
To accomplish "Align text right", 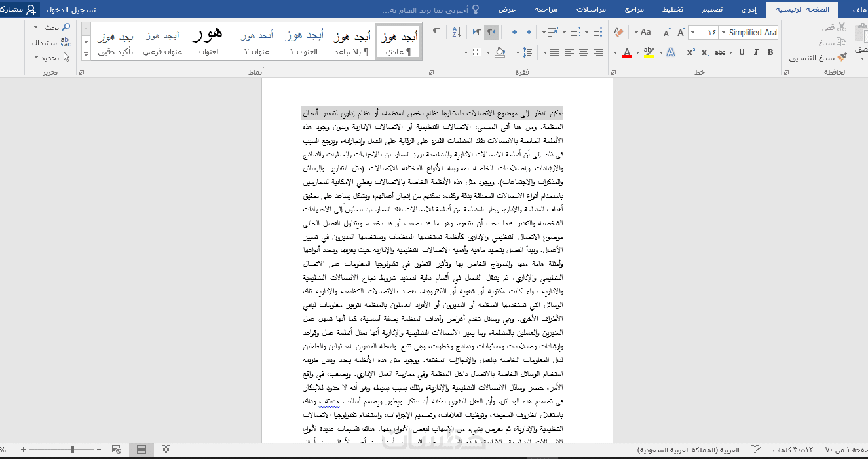I will coord(599,52).
